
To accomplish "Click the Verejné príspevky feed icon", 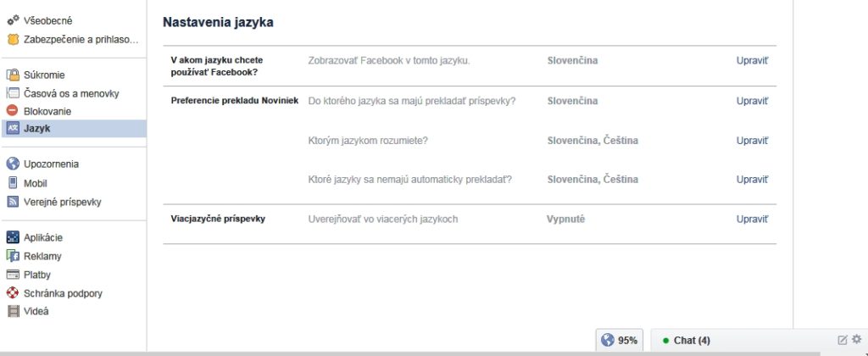I will point(13,201).
